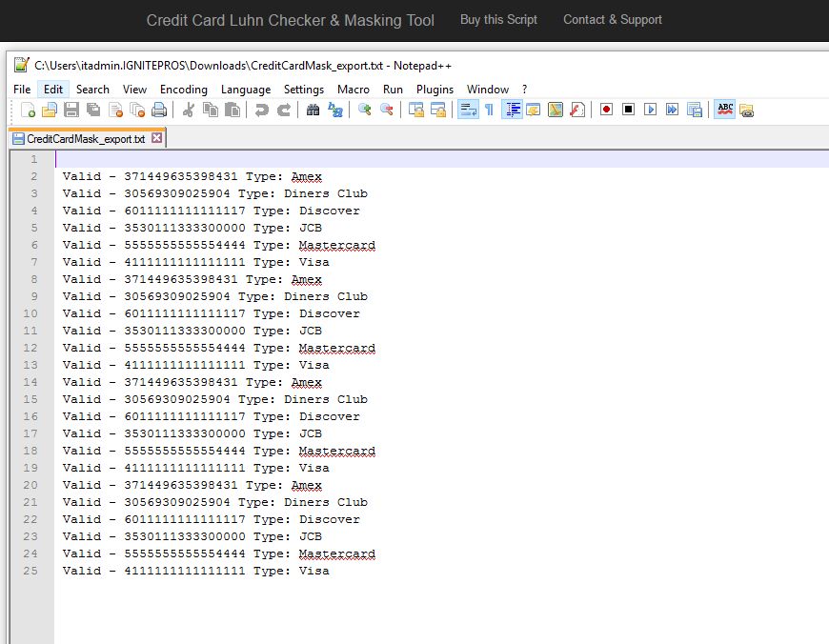The width and height of the screenshot is (829, 644).
Task: Click Run macro multiple times icon
Action: tap(672, 110)
